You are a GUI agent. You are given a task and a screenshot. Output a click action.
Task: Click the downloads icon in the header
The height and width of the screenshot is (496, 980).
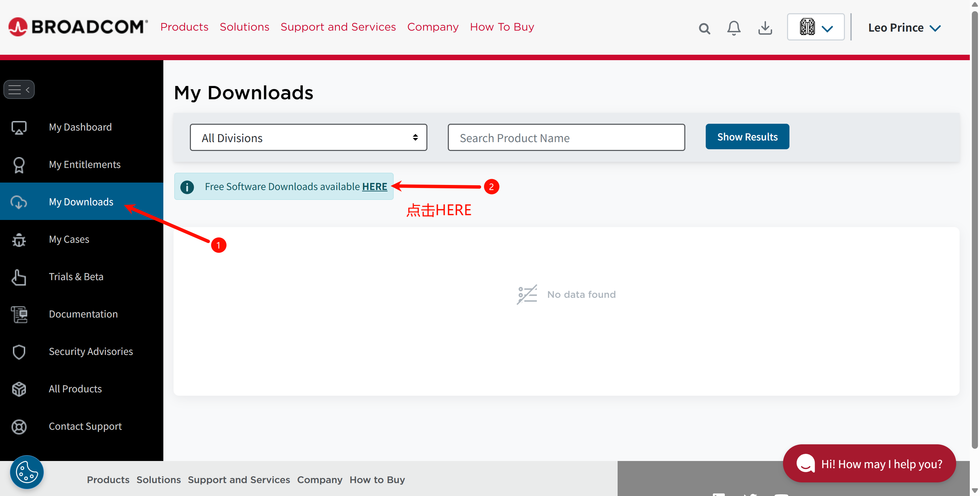tap(765, 28)
